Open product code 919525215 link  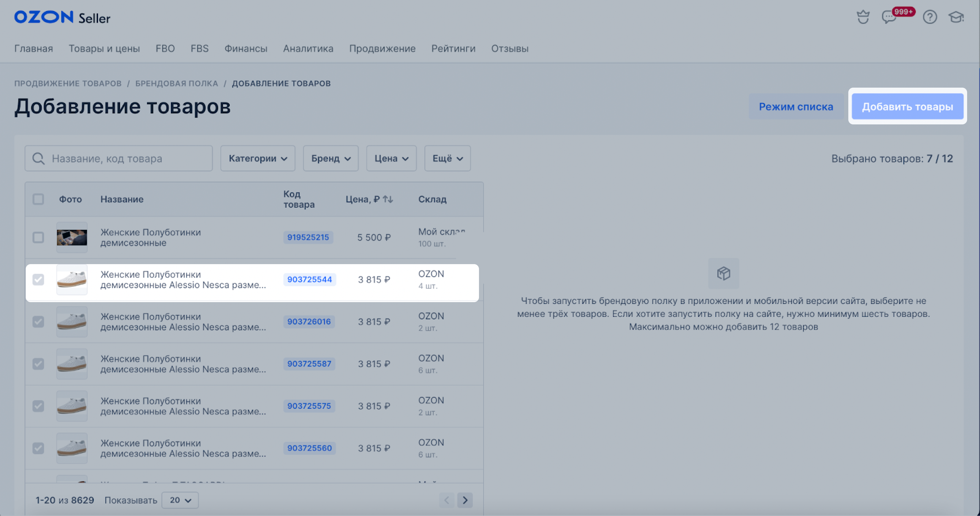click(308, 237)
